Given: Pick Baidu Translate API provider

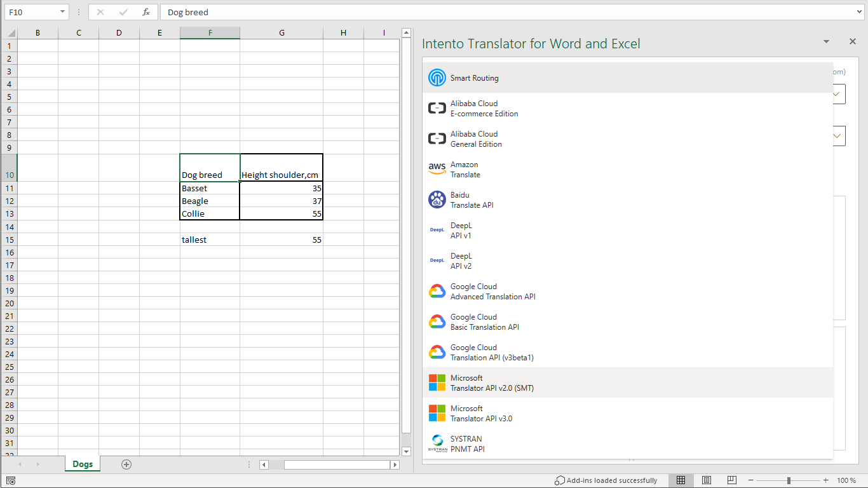Looking at the screenshot, I should click(627, 200).
